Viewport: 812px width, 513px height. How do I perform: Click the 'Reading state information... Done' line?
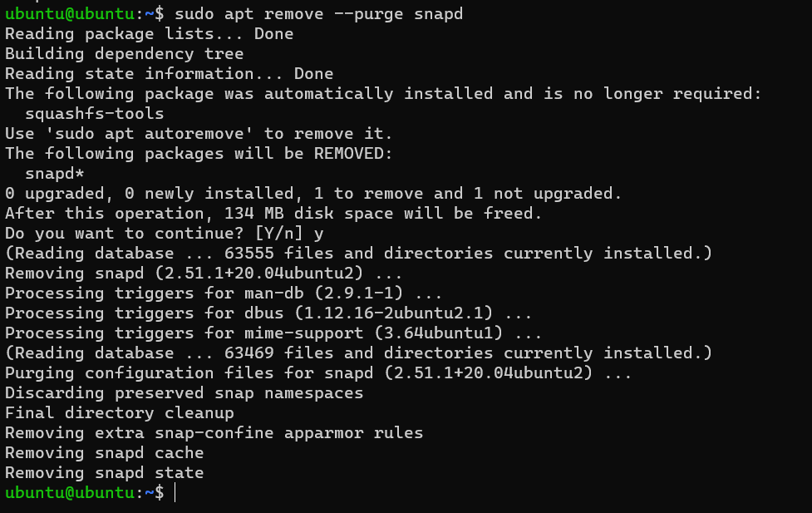point(170,74)
